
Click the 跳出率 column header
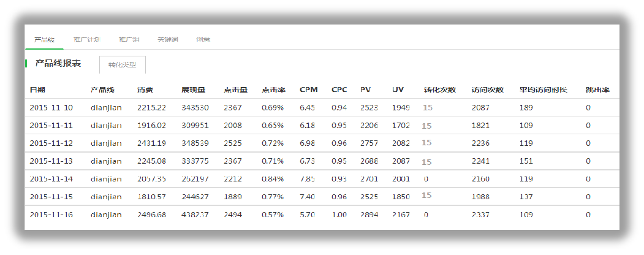click(597, 89)
